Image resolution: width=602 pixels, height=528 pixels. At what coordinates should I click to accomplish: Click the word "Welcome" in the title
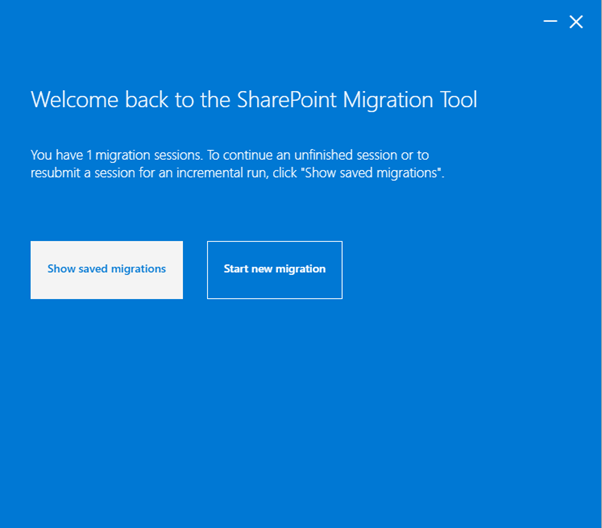pyautogui.click(x=69, y=99)
